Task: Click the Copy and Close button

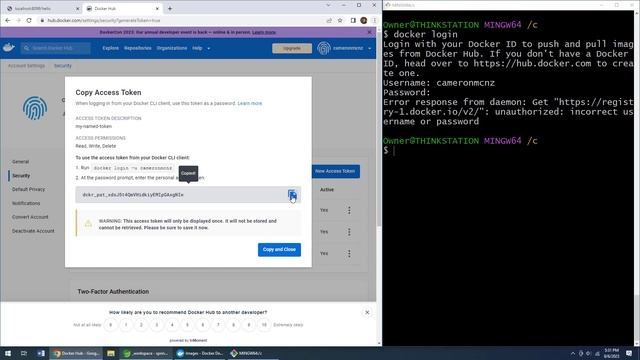Action: point(279,249)
